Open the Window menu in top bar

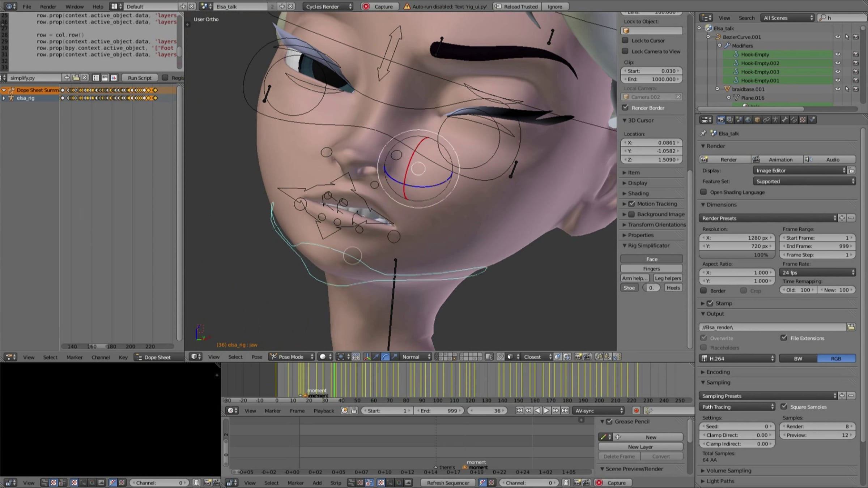click(75, 7)
